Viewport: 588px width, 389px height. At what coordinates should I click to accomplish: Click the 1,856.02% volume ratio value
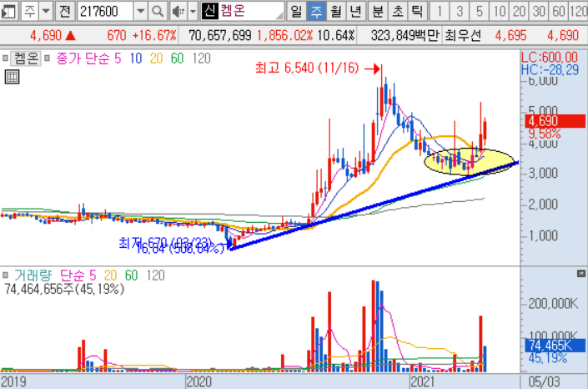coord(284,36)
